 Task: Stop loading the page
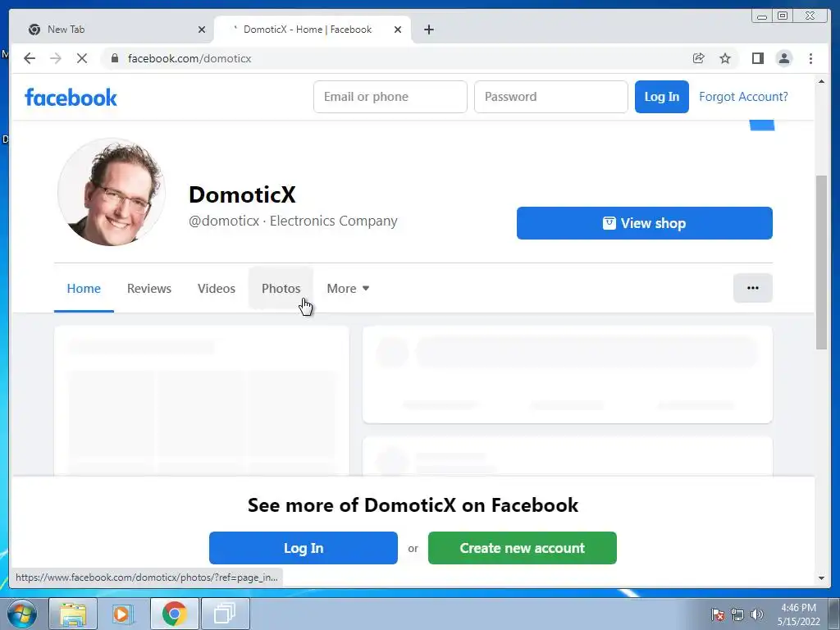coord(82,58)
